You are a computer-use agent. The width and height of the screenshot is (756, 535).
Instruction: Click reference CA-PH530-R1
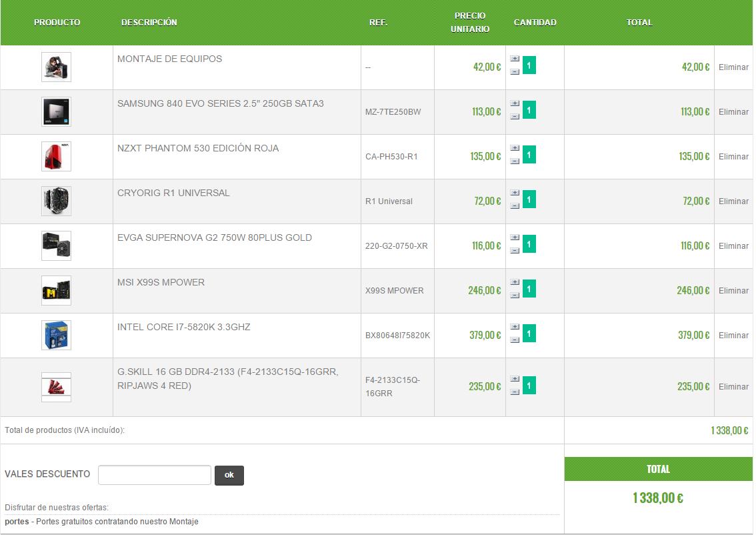pos(391,156)
